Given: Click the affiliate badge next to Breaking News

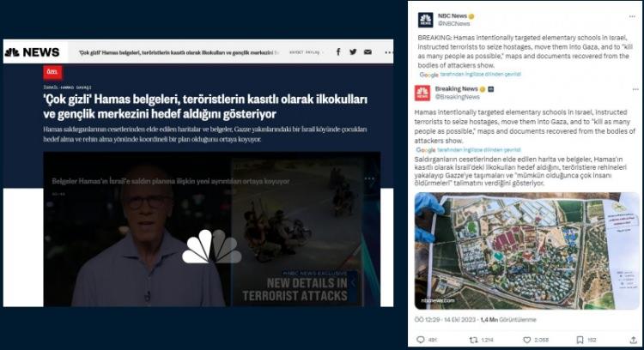Looking at the screenshot, I should 491,89.
